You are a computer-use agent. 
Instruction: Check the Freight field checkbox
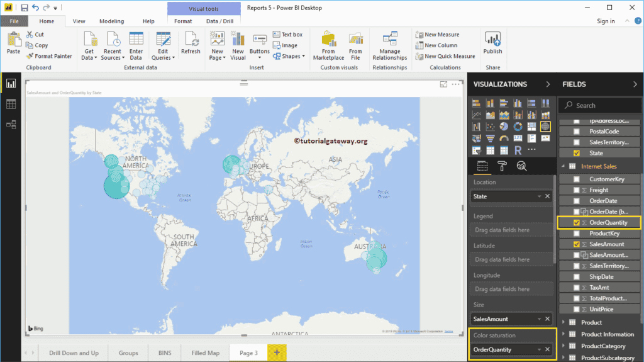pos(577,190)
